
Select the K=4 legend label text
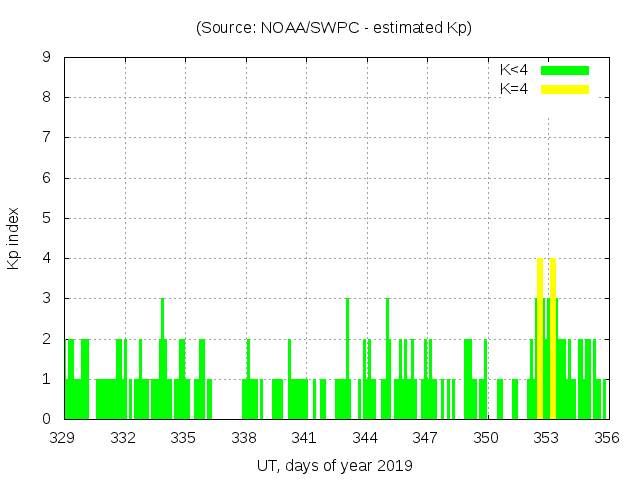click(514, 89)
